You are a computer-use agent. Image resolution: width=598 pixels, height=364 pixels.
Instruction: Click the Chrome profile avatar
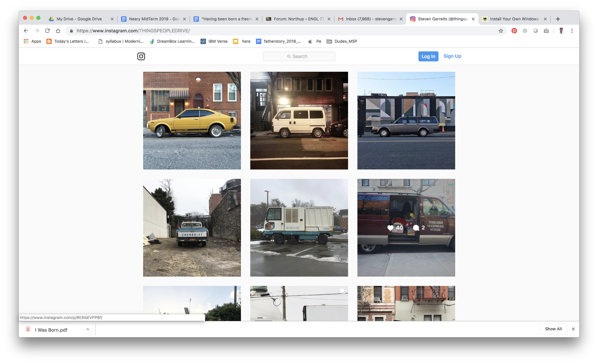[x=561, y=31]
